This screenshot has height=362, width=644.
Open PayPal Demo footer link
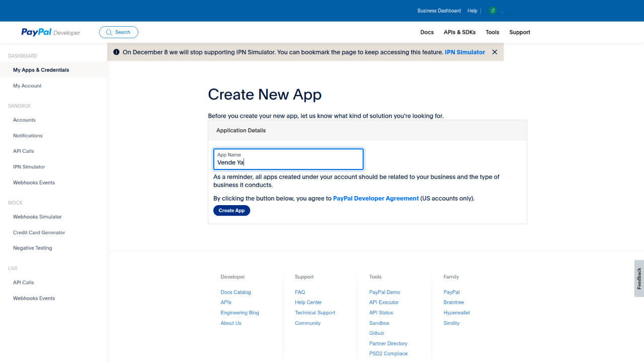[x=384, y=292]
